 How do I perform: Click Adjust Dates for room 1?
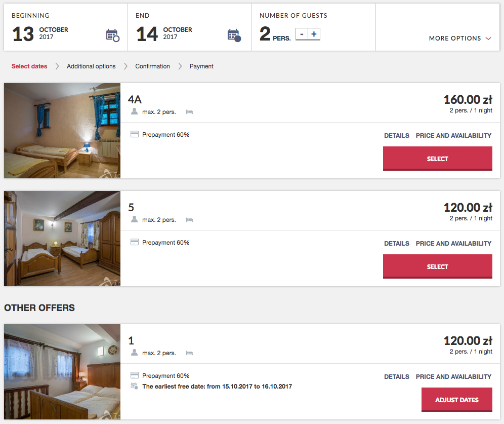tap(456, 400)
